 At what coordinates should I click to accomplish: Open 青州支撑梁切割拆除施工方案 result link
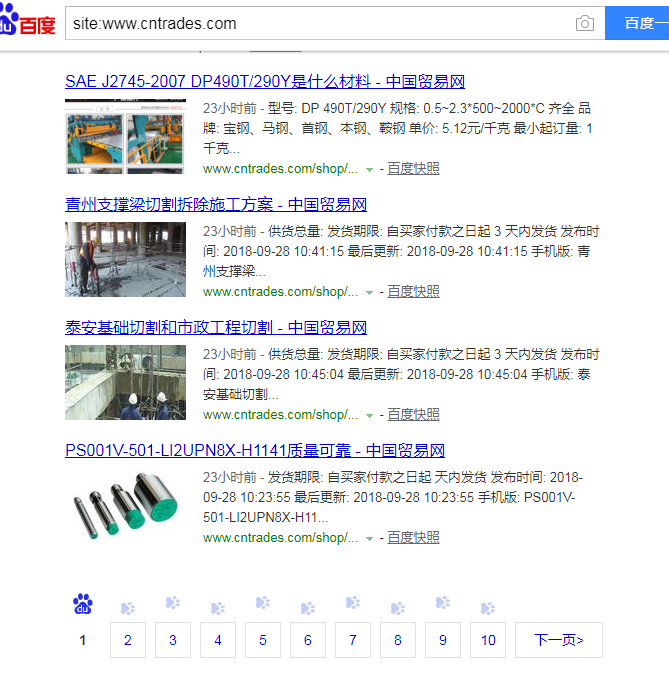tap(216, 205)
